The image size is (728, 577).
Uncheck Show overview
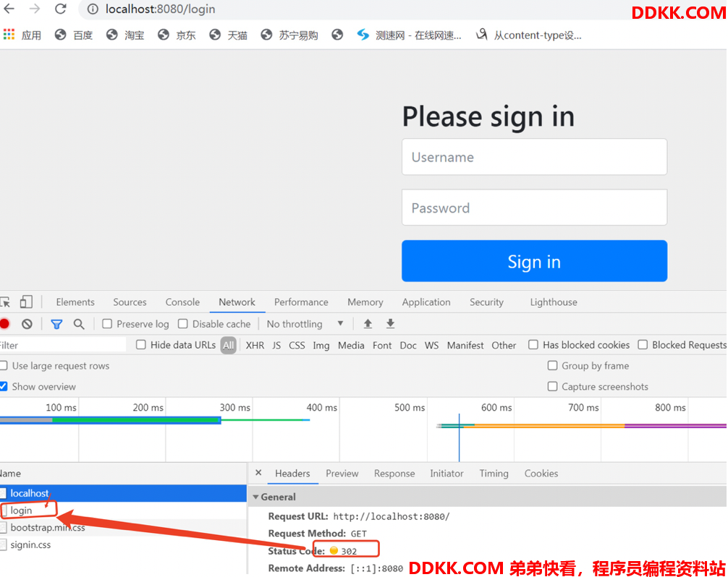4,386
